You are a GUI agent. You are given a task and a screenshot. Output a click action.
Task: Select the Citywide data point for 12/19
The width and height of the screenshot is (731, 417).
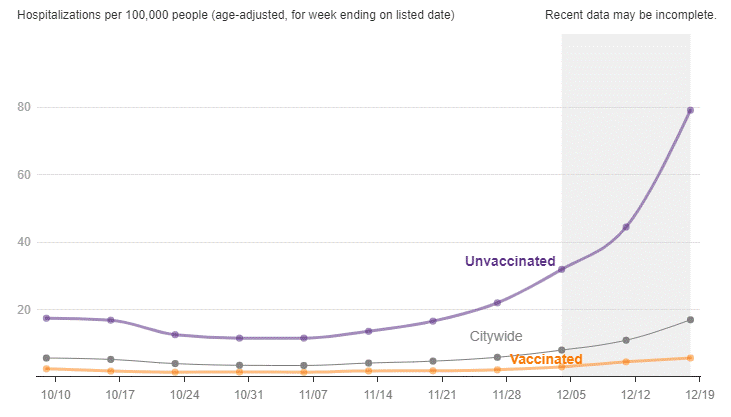[x=690, y=320]
